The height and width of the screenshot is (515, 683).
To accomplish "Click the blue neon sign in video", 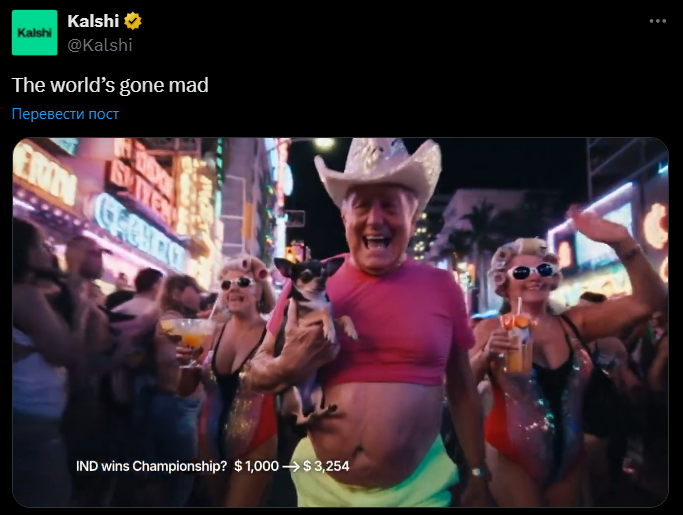I will pos(139,231).
